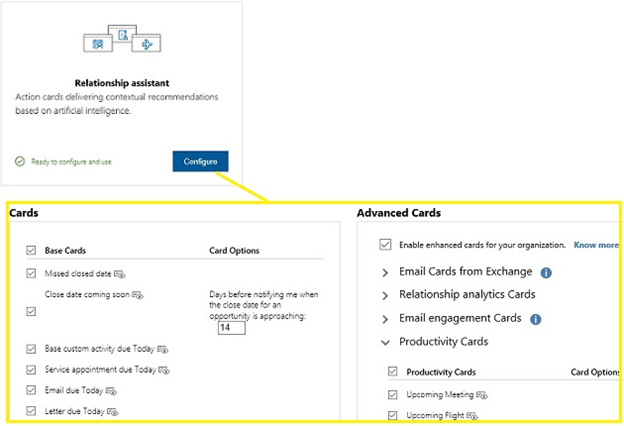
Task: Click the card icon next to Letter due Today
Action: click(113, 411)
